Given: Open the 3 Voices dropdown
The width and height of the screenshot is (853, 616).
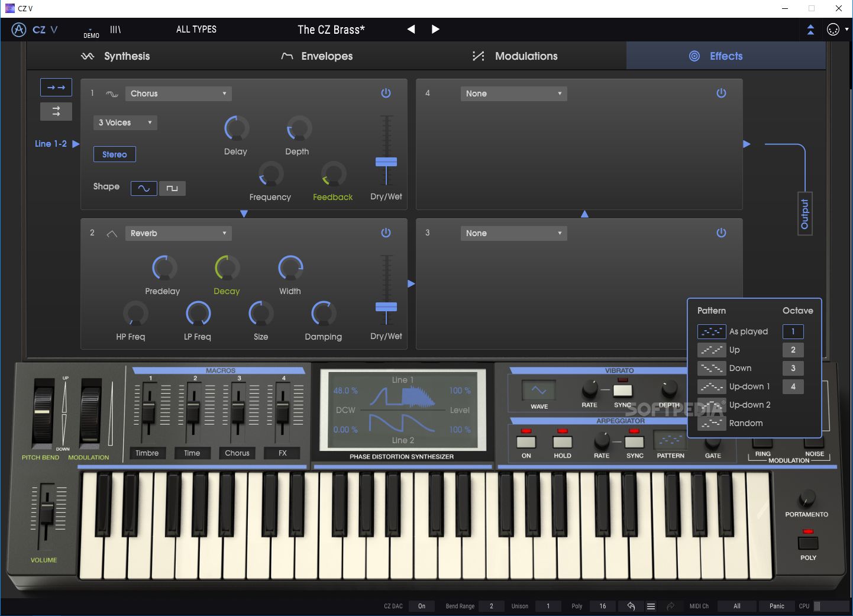Looking at the screenshot, I should click(125, 122).
